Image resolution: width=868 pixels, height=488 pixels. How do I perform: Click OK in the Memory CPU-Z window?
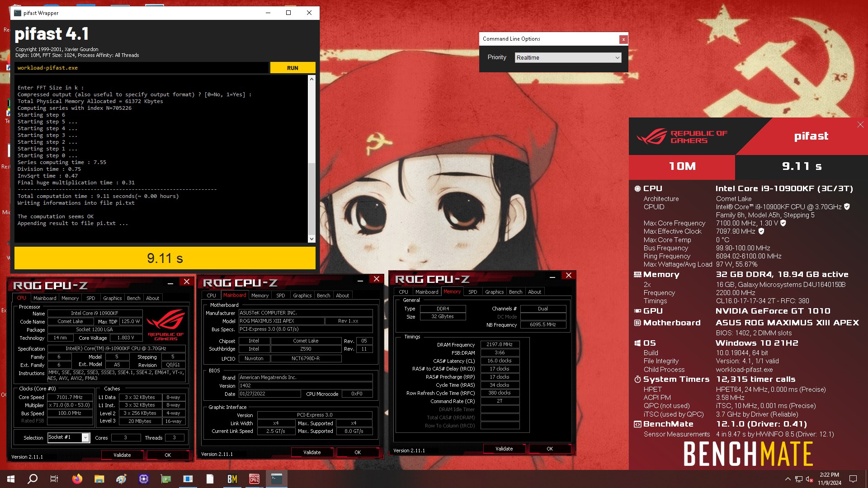click(x=550, y=449)
